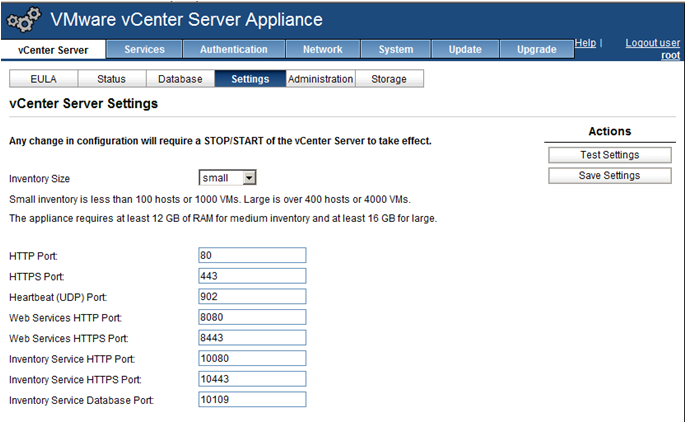
Task: Click the Heartbeat (UDP) Port field
Action: pyautogui.click(x=252, y=297)
